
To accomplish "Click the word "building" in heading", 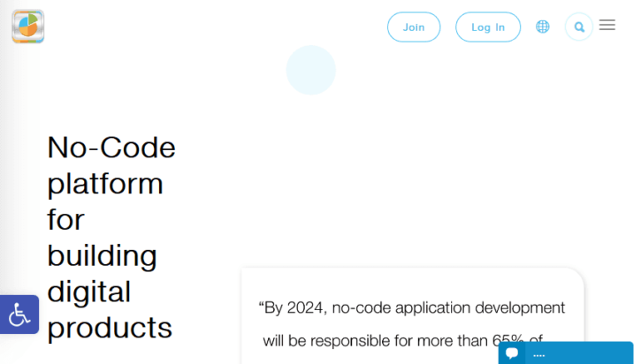I will coord(102,255).
